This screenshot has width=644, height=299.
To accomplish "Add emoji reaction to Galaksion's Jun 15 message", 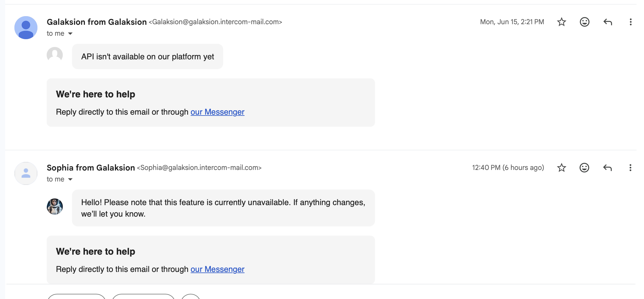I will (x=584, y=22).
